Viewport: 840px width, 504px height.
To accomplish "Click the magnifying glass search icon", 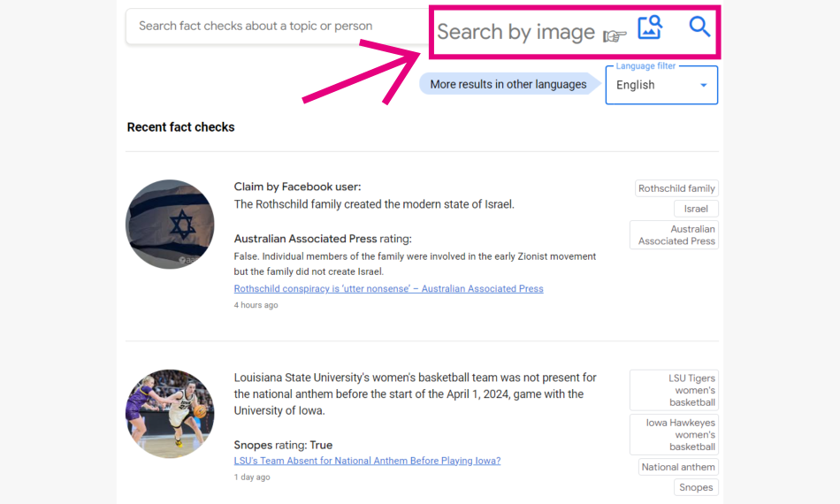I will pos(699,27).
